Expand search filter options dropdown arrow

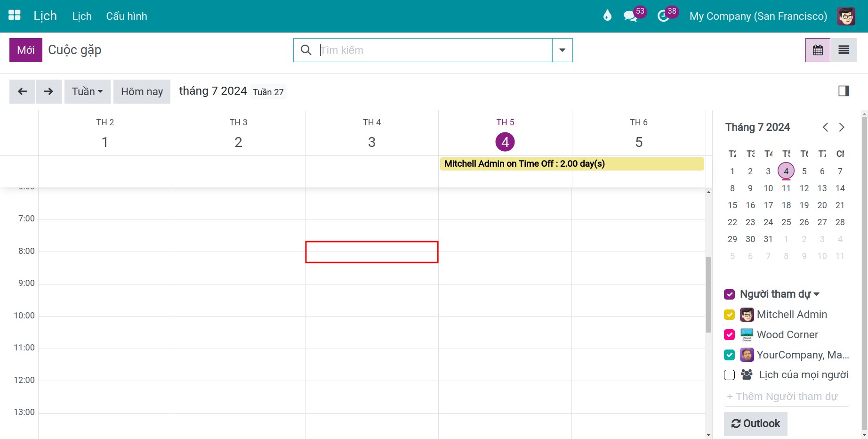[x=562, y=50]
